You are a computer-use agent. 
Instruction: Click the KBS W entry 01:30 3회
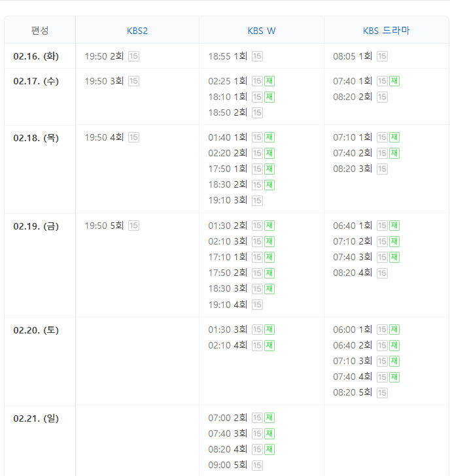[x=228, y=330]
